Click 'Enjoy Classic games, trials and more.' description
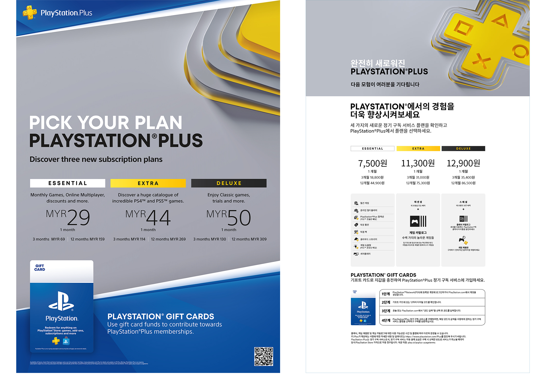This screenshot has width=546, height=392. tap(229, 198)
